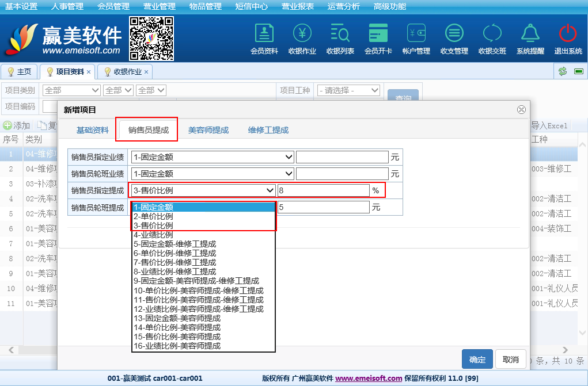Close the 新增项目 dialog with X
The image size is (588, 386).
tap(521, 109)
